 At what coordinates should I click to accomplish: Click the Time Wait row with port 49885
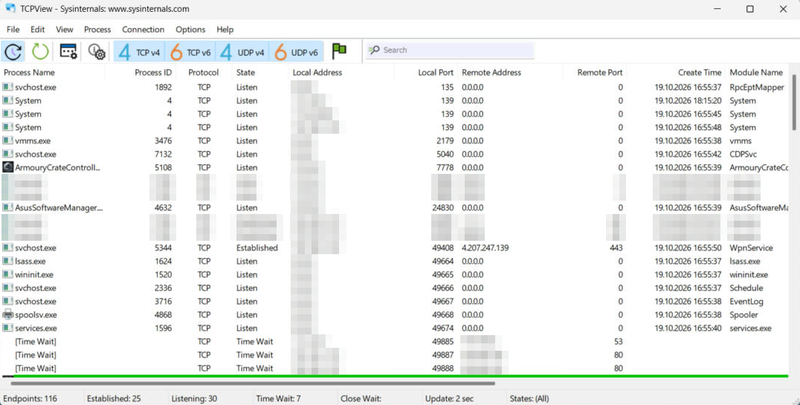pos(395,342)
